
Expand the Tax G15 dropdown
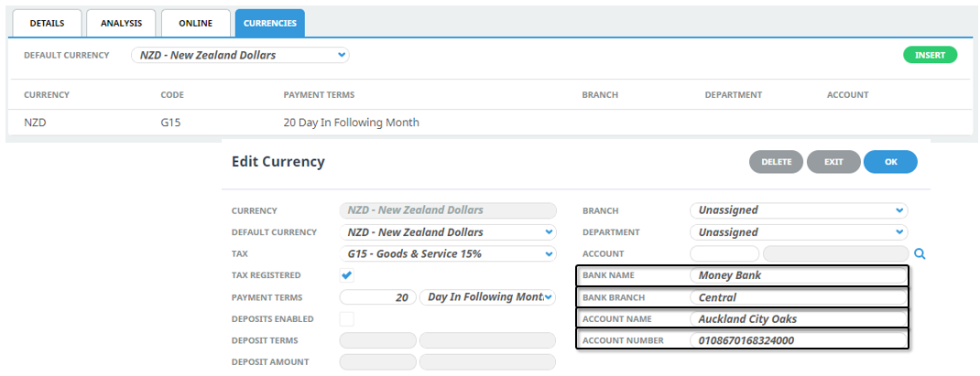tap(448, 253)
